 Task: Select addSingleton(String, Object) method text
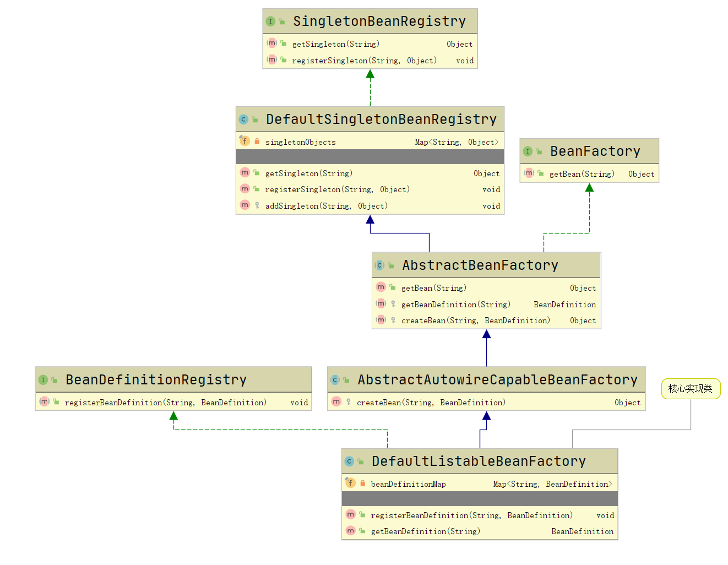327,206
